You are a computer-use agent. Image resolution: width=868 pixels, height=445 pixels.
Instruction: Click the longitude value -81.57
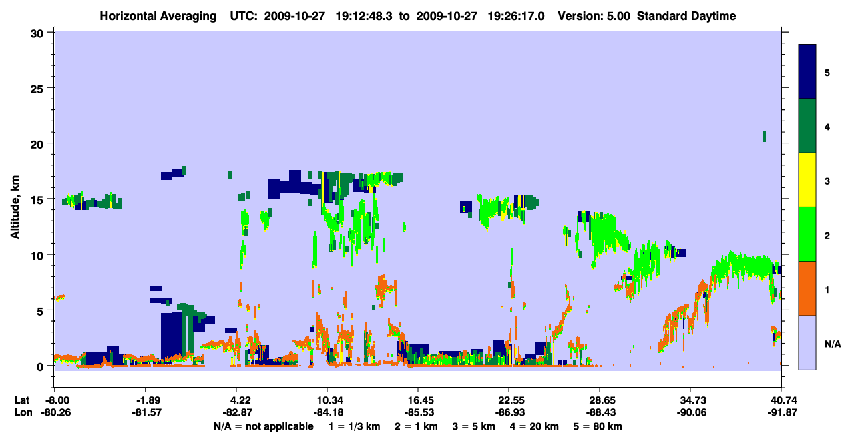146,413
